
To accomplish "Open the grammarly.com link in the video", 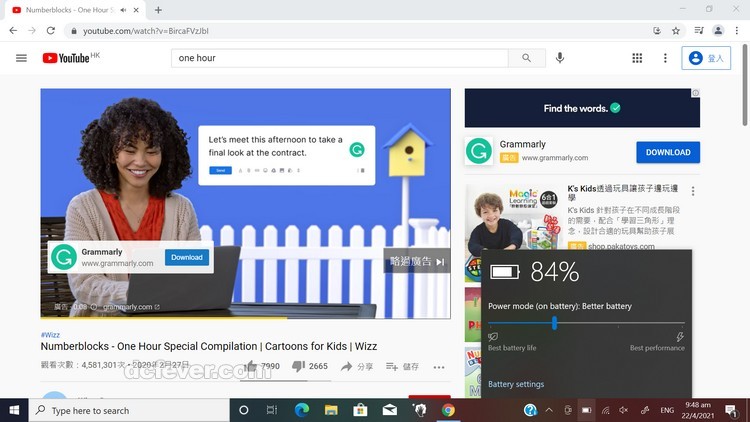I will click(x=132, y=307).
